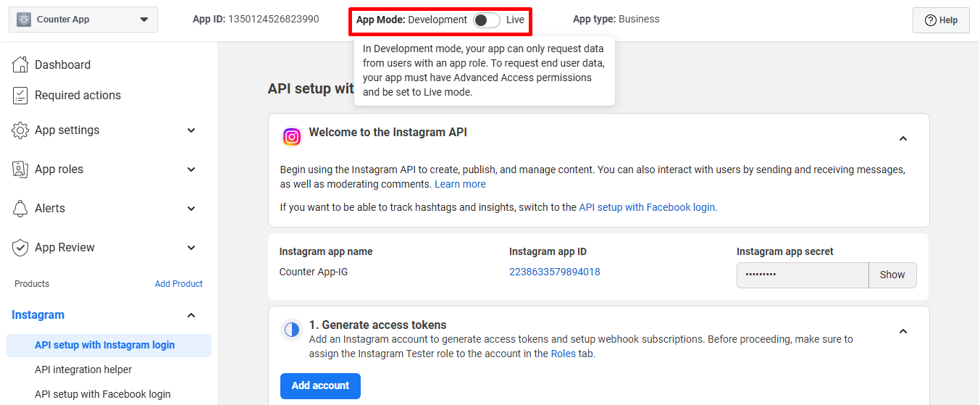This screenshot has width=980, height=405.
Task: Click Counter App-IG app name
Action: point(313,272)
